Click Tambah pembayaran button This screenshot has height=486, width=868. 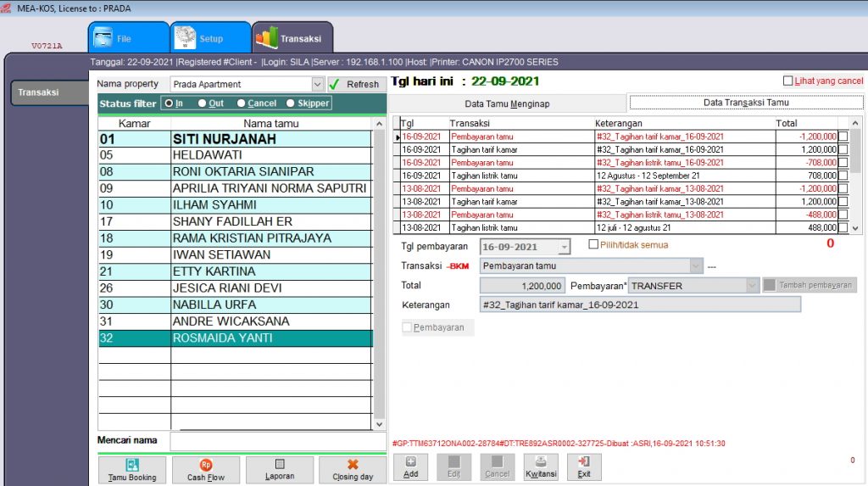click(810, 285)
